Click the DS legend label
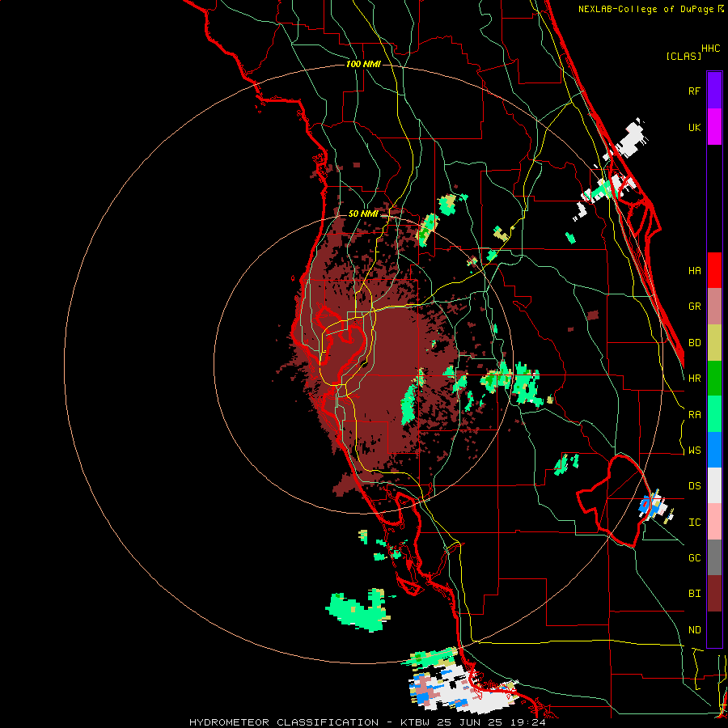 pos(694,486)
